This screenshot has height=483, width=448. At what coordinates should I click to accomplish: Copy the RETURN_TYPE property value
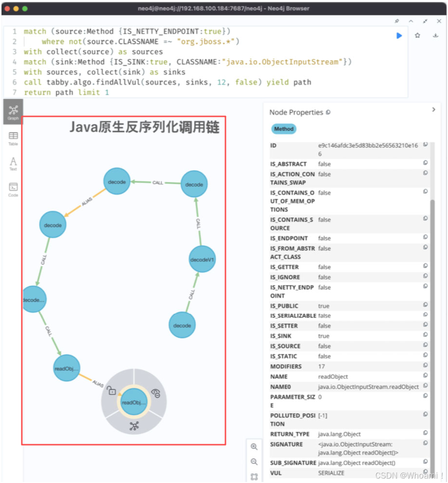[426, 433]
